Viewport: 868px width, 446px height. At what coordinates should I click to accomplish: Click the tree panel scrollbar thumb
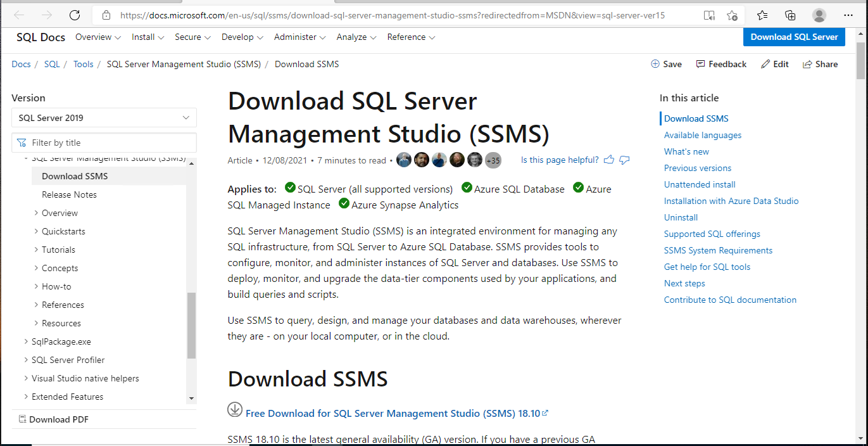click(x=191, y=325)
